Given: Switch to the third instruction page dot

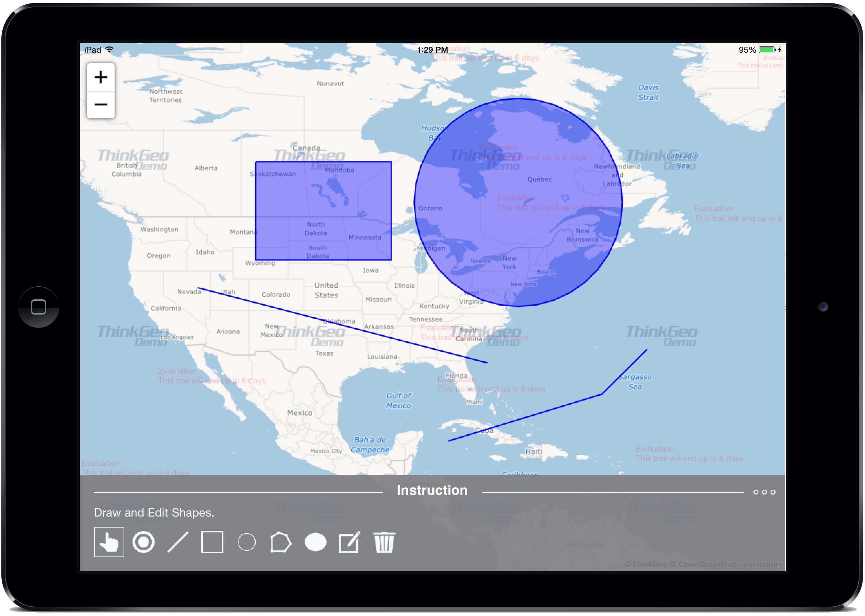Looking at the screenshot, I should [x=773, y=492].
